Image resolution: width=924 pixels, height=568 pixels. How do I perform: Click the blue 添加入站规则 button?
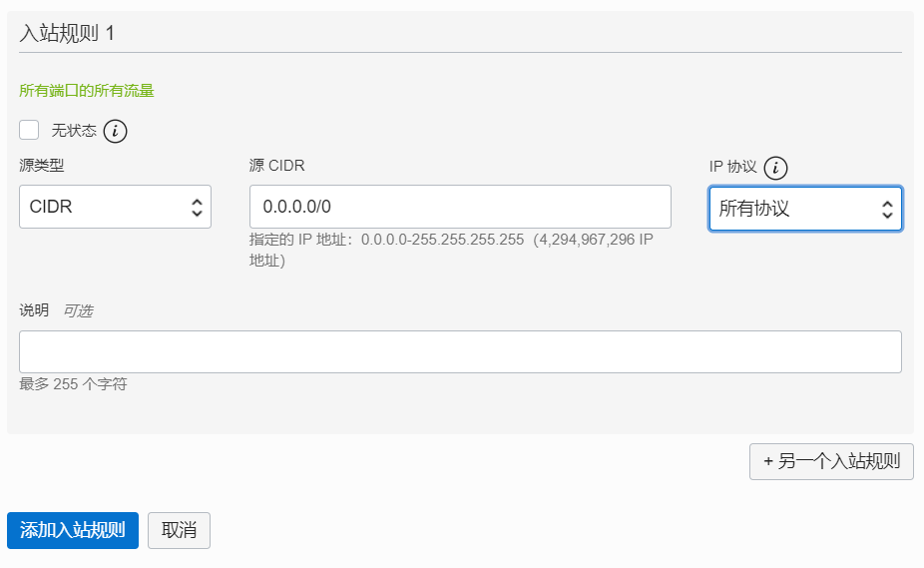[x=73, y=531]
